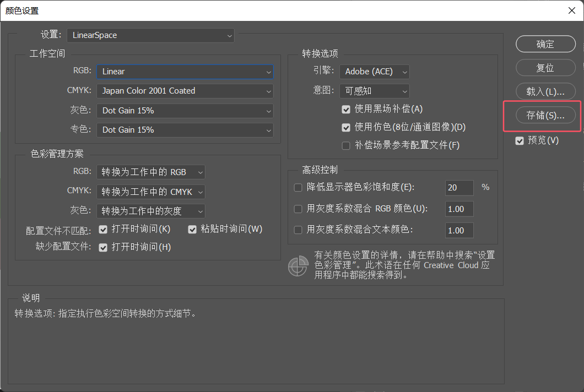
Task: Click the 高级控制 group label
Action: click(320, 170)
